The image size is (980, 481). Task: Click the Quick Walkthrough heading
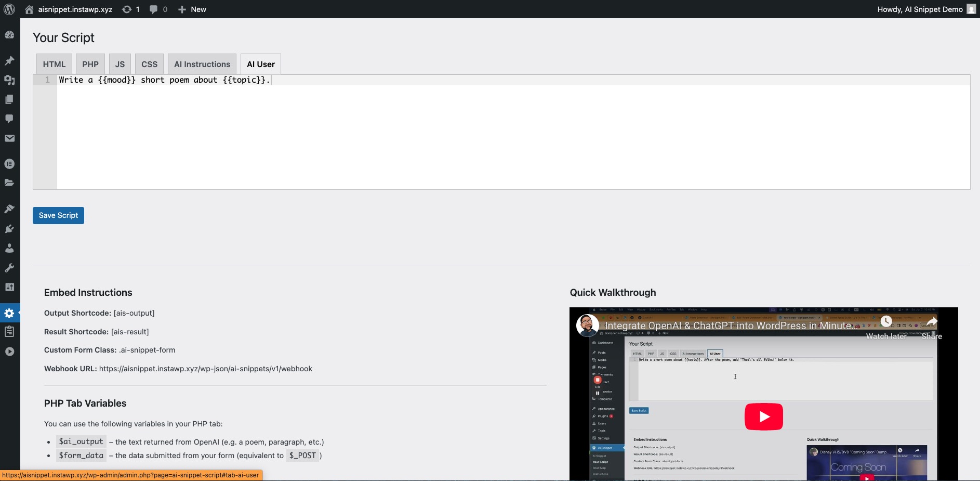613,292
